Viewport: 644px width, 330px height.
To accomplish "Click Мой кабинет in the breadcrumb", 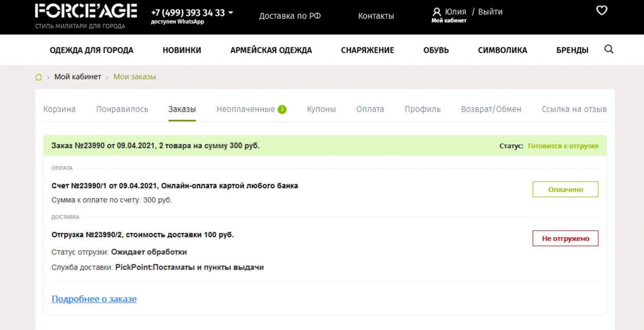I will 78,77.
